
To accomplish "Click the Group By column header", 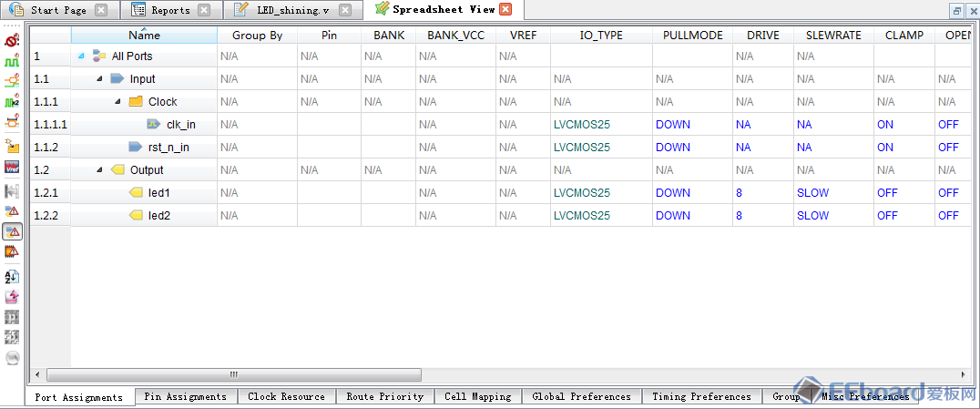I will pyautogui.click(x=258, y=35).
